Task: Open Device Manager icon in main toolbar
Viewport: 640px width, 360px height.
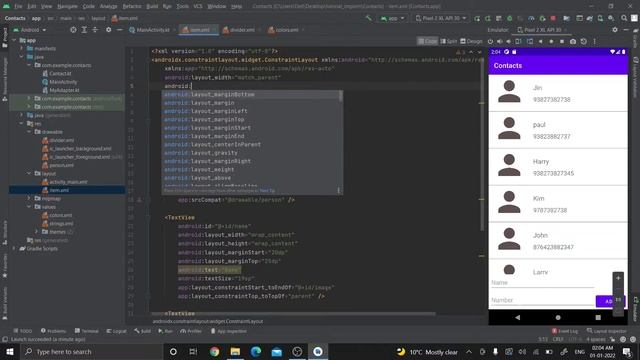Action: 600,18
